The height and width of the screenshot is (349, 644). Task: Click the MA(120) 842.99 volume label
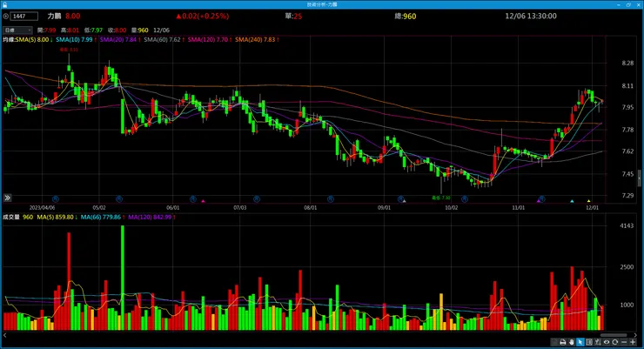[150, 218]
